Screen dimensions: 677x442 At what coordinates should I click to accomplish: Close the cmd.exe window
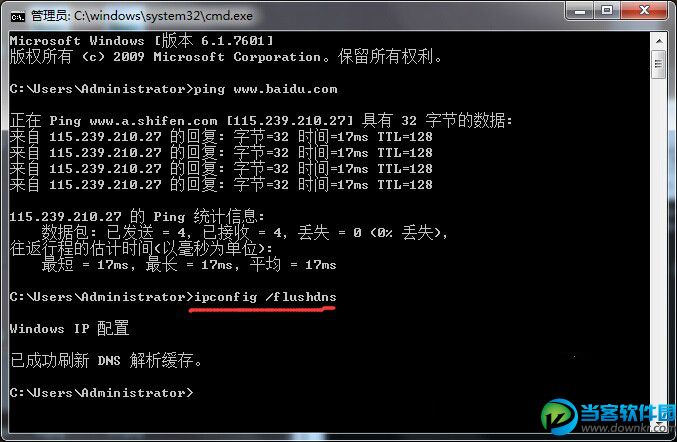(x=644, y=10)
